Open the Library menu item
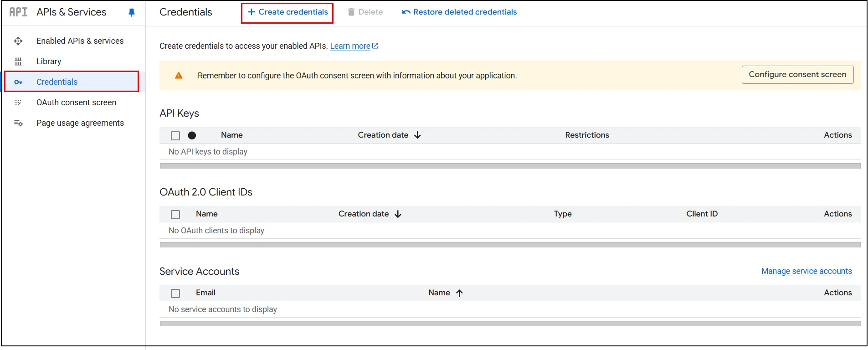Viewport: 868px width, 350px height. click(x=49, y=62)
